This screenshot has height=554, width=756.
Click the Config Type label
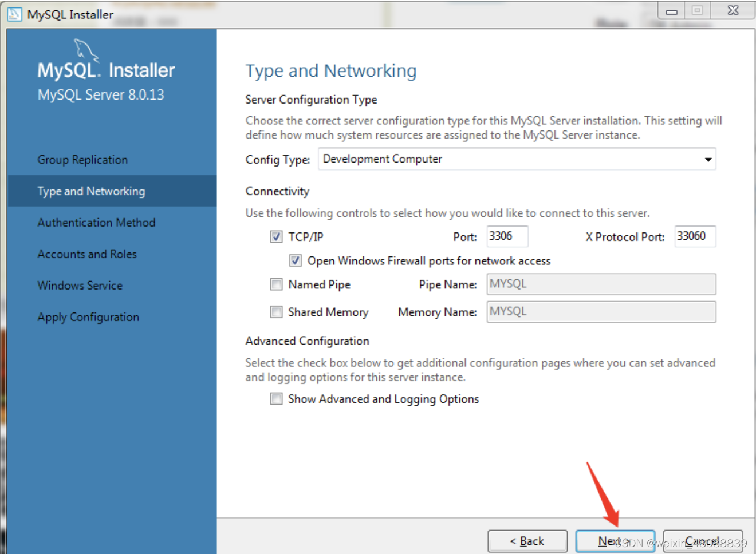pyautogui.click(x=278, y=160)
